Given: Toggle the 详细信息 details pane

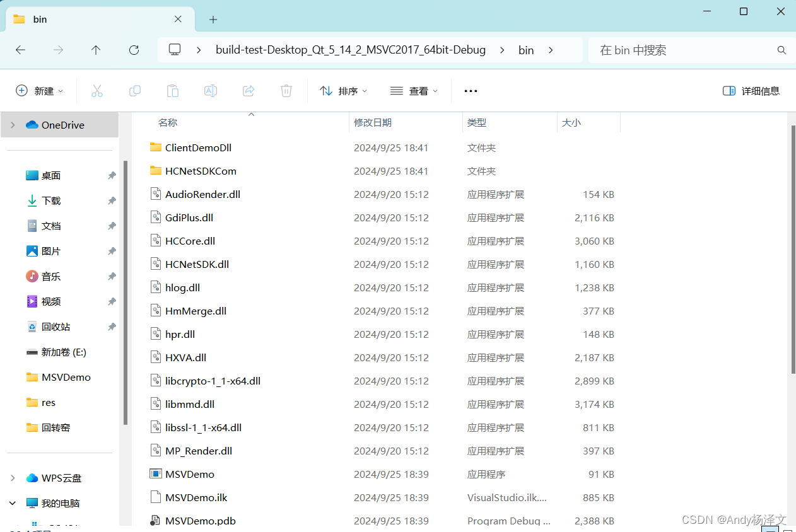Looking at the screenshot, I should tap(751, 91).
